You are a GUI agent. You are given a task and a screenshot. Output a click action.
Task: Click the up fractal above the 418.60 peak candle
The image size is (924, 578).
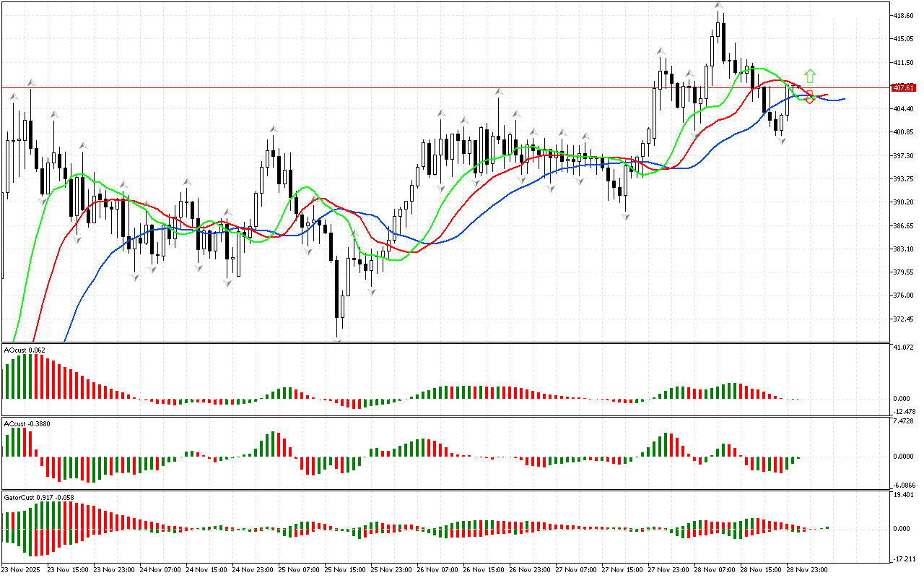click(718, 6)
